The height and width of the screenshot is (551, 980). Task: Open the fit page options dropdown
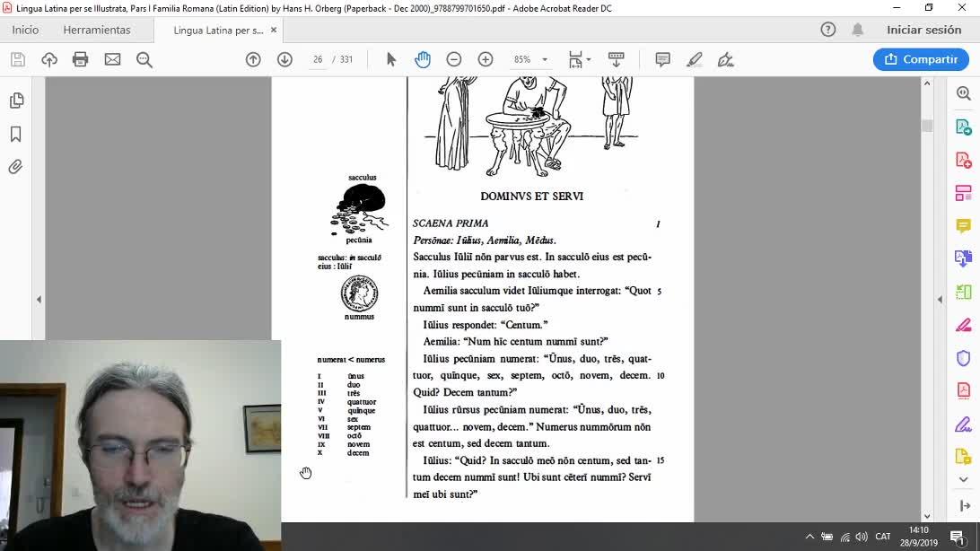580,59
